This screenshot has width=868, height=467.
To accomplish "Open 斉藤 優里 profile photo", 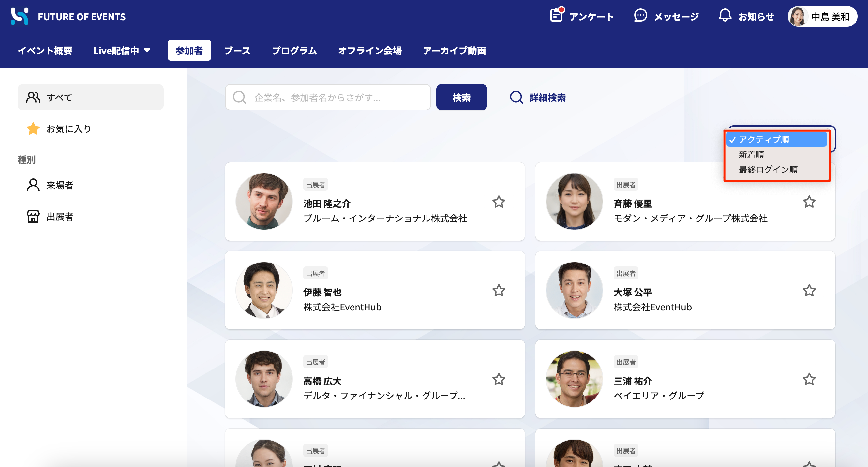I will (x=574, y=202).
